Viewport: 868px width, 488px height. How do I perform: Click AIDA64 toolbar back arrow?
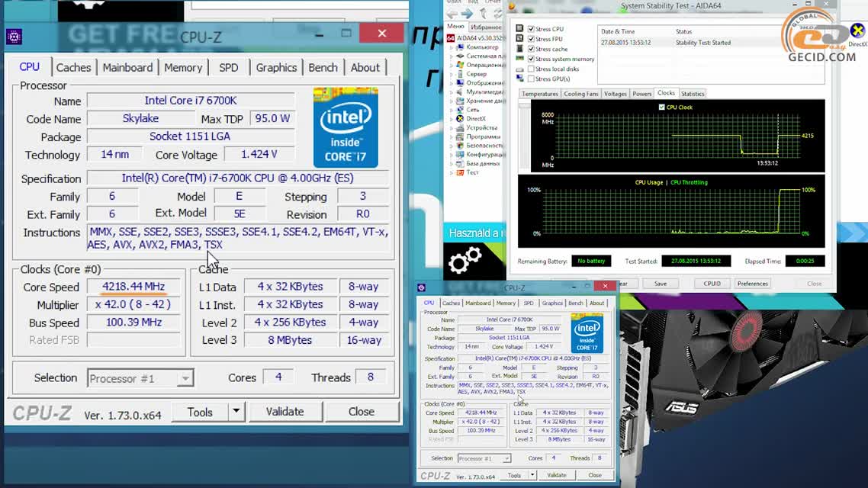[452, 14]
